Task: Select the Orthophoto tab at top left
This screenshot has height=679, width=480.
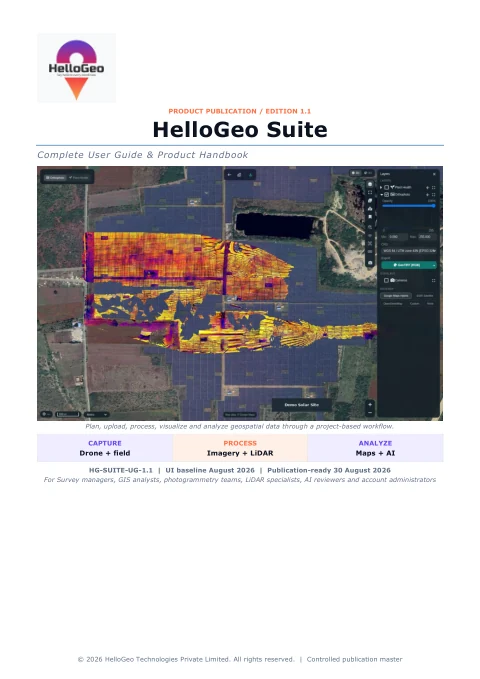Action: (55, 178)
